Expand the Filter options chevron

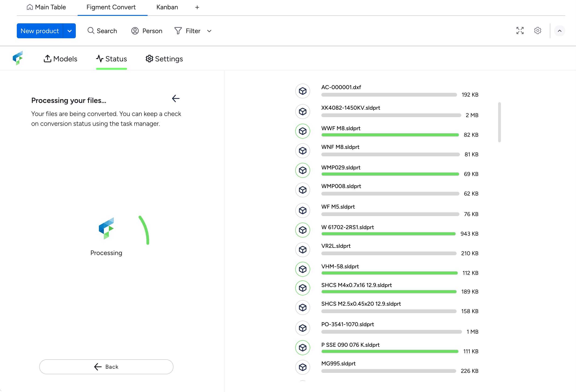[209, 31]
